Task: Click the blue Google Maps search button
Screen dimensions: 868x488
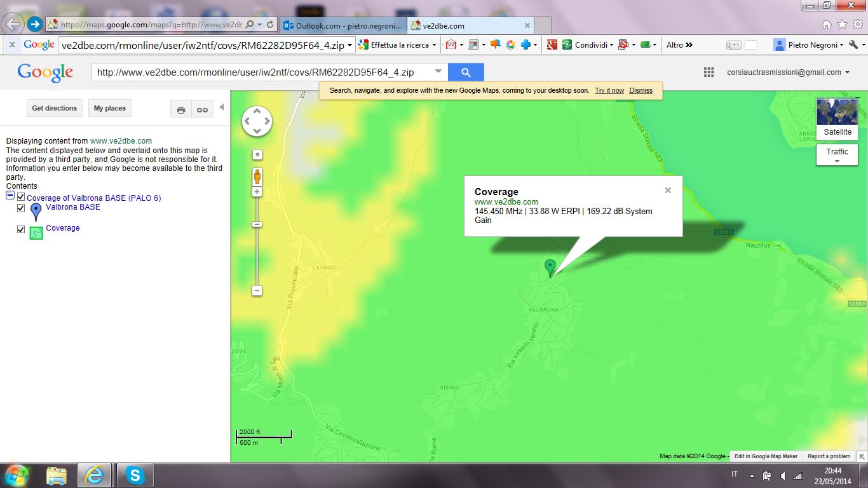Action: (x=466, y=72)
